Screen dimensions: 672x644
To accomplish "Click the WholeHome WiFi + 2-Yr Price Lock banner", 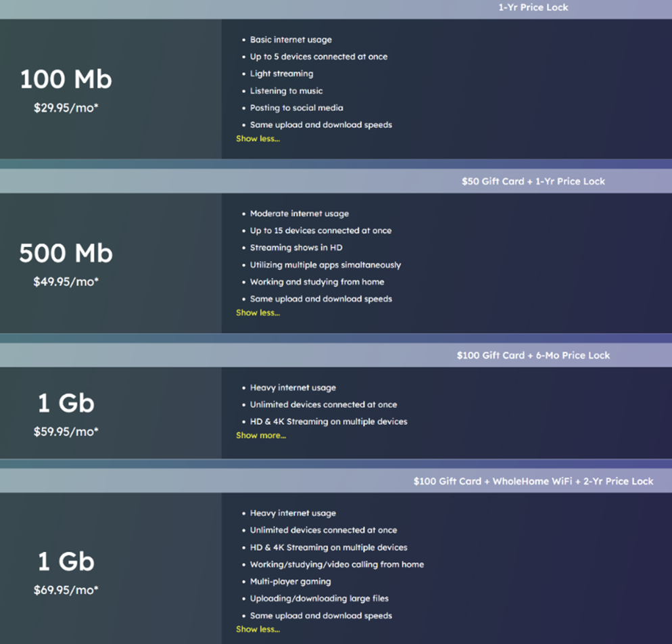I will coord(533,481).
